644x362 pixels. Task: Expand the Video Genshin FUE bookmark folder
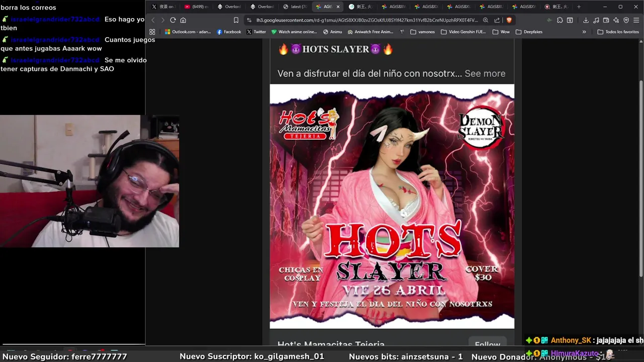464,32
